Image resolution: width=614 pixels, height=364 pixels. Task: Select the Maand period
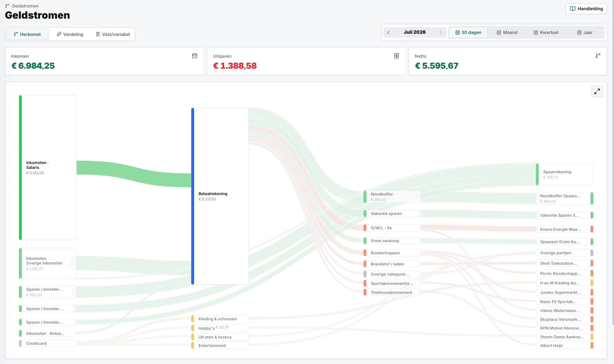(x=507, y=32)
